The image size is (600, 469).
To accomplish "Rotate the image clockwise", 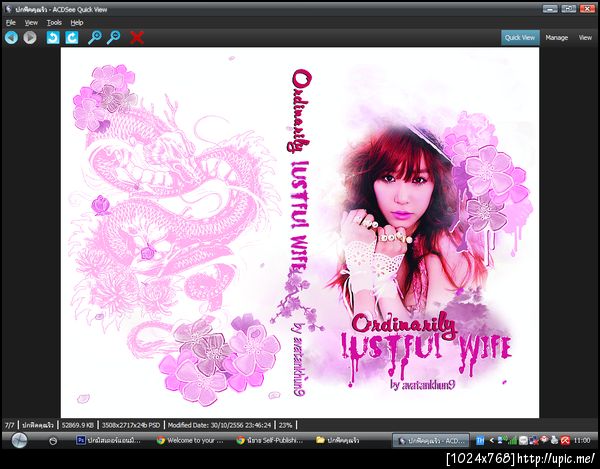I will pyautogui.click(x=72, y=37).
